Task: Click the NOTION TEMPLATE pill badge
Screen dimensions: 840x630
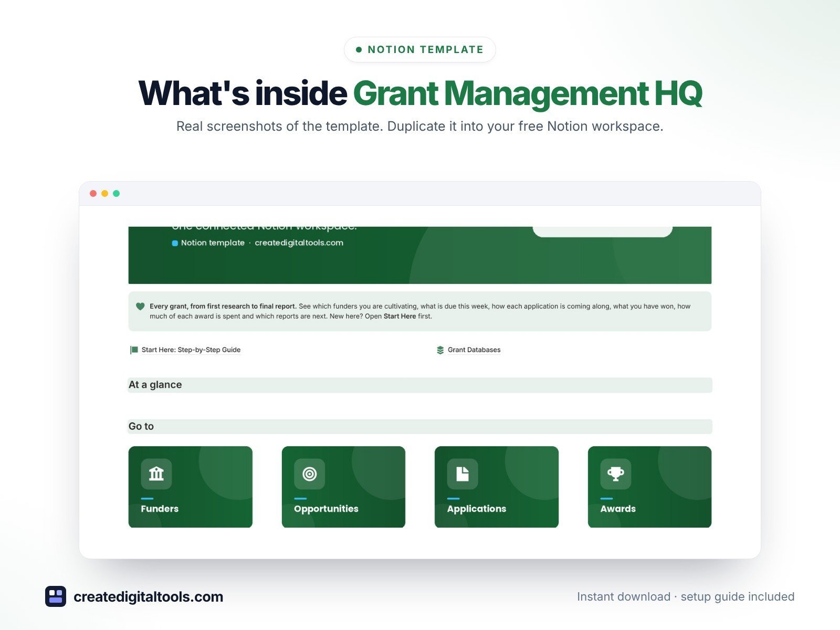Action: 420,50
